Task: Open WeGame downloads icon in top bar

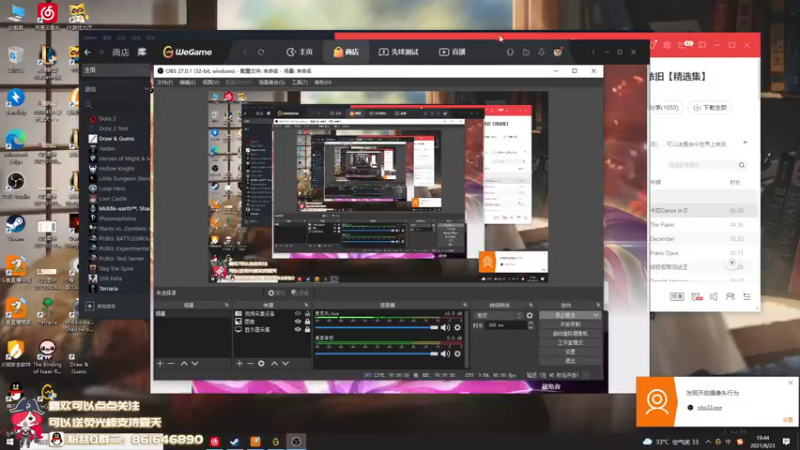Action: [541, 52]
